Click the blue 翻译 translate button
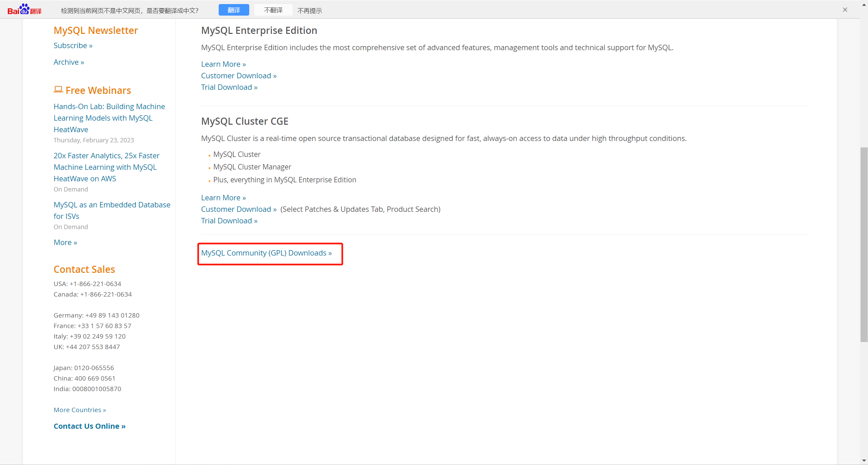 [x=234, y=10]
